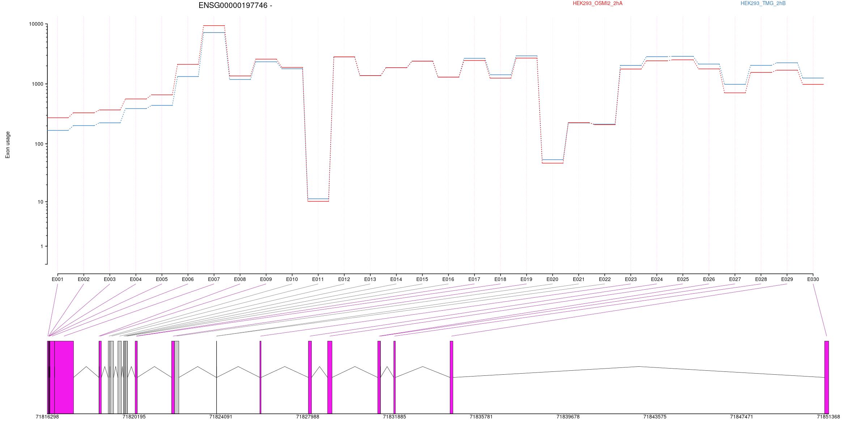Click exon label E004

pos(136,279)
